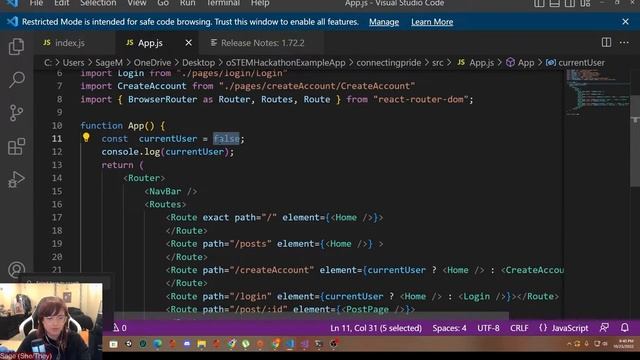
Task: Switch to Release Notes: 1.72.2 tab
Action: pyautogui.click(x=262, y=42)
